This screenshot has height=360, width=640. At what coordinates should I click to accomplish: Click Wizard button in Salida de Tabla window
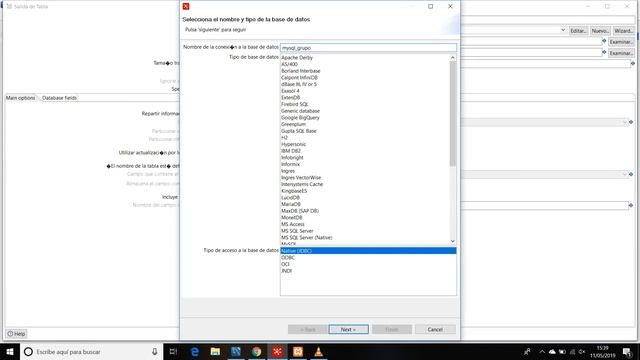(623, 31)
